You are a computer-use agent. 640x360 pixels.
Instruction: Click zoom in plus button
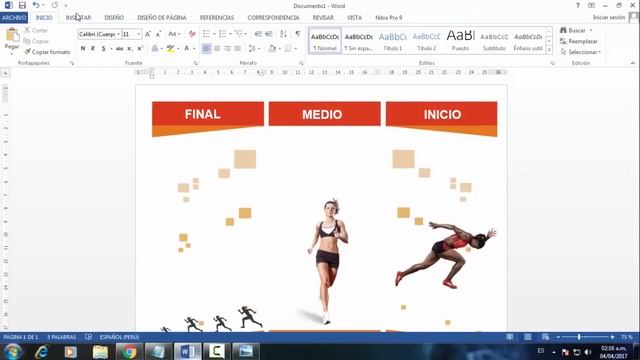pyautogui.click(x=612, y=337)
